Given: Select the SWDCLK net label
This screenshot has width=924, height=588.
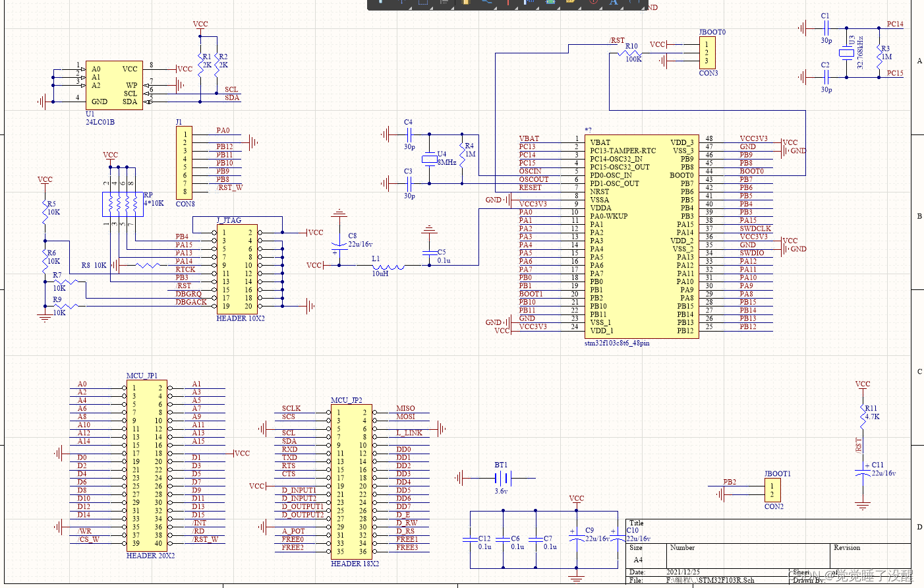Looking at the screenshot, I should 755,229.
